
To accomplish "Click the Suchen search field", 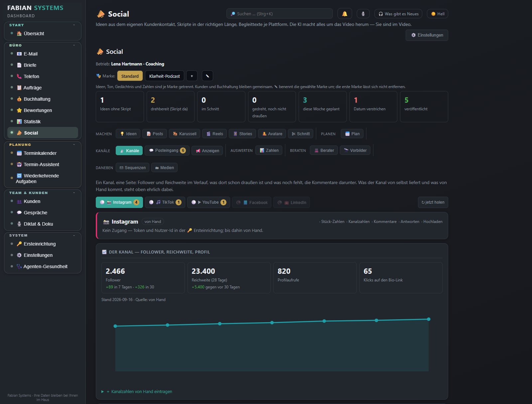I will (x=279, y=14).
